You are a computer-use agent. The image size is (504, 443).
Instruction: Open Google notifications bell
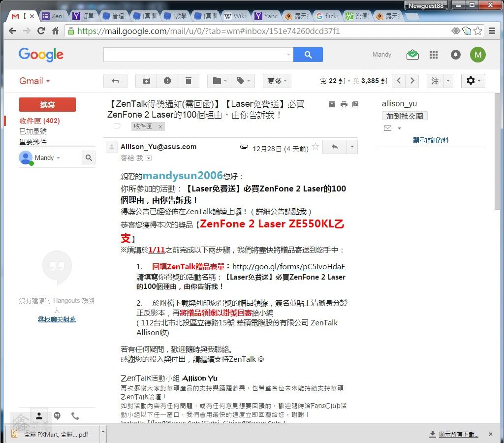click(x=455, y=55)
